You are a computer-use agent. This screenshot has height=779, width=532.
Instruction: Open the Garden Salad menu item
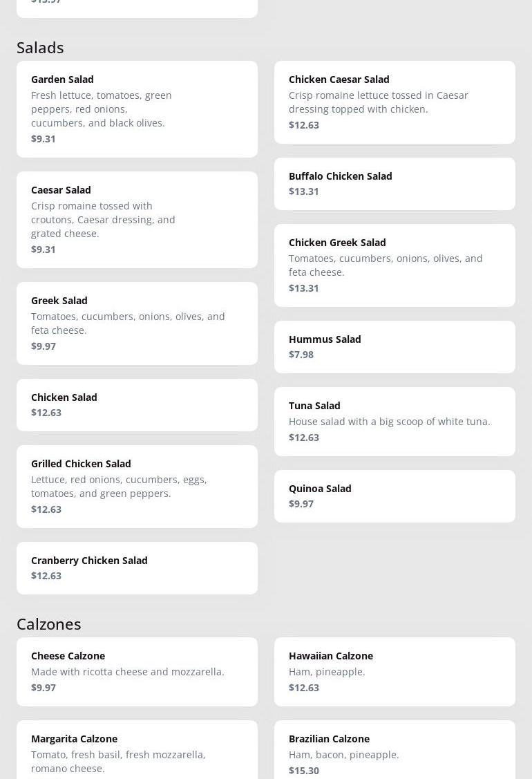point(137,109)
